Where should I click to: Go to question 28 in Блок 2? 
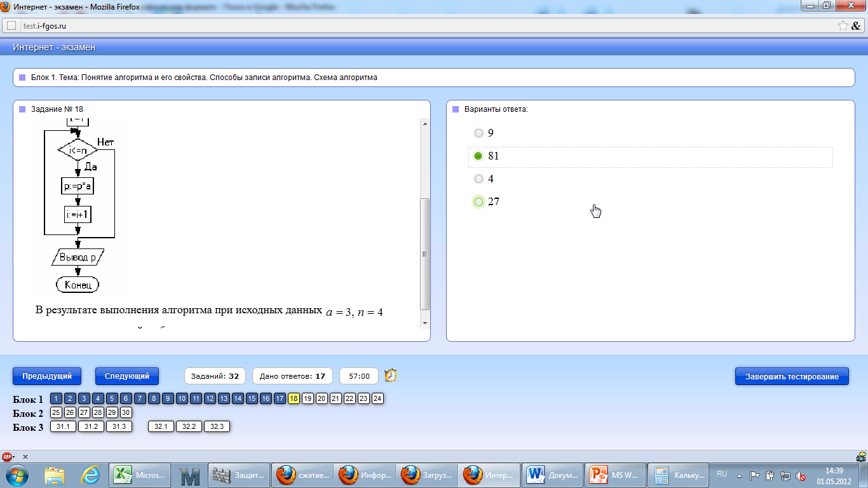(x=98, y=412)
